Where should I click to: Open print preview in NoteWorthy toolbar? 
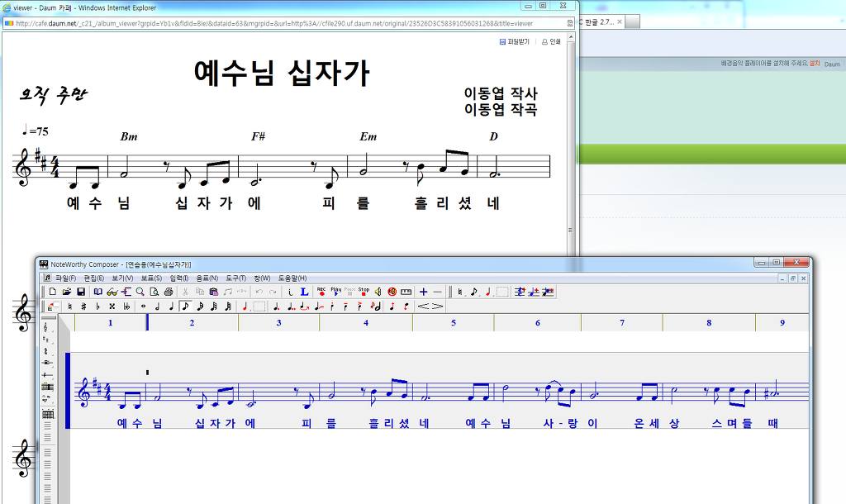pyautogui.click(x=154, y=292)
